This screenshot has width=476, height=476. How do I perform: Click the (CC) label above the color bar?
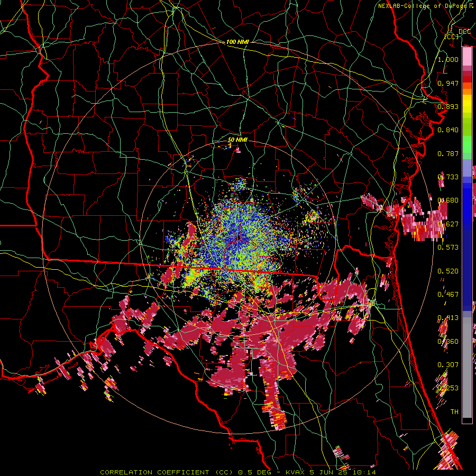click(x=452, y=36)
